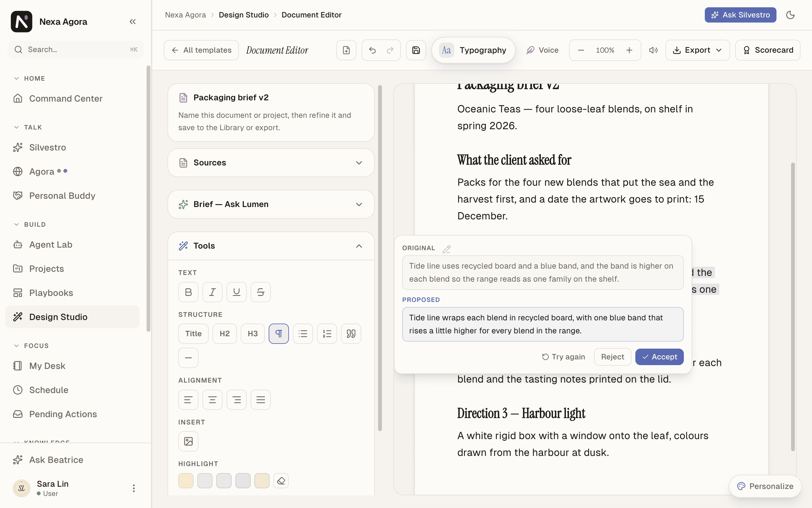Viewport: 812px width, 508px height.
Task: Reject the proposed rewrite
Action: point(612,357)
